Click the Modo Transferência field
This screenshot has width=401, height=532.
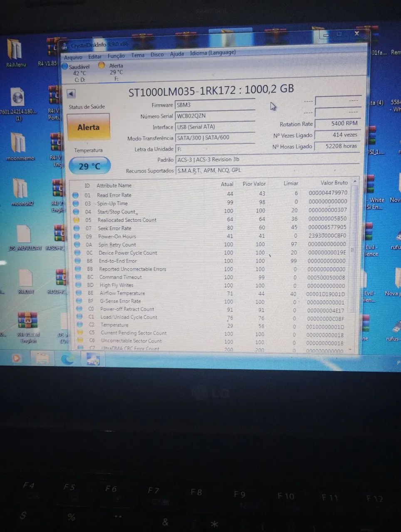[x=215, y=137]
